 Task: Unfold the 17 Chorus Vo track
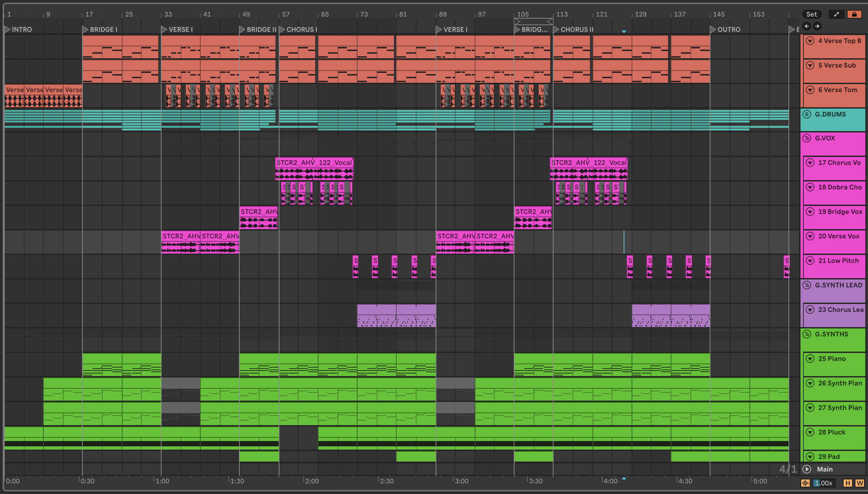(810, 163)
